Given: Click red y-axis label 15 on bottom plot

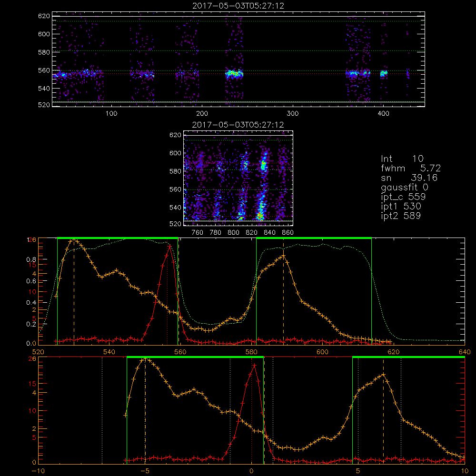Looking at the screenshot, I should point(32,384).
